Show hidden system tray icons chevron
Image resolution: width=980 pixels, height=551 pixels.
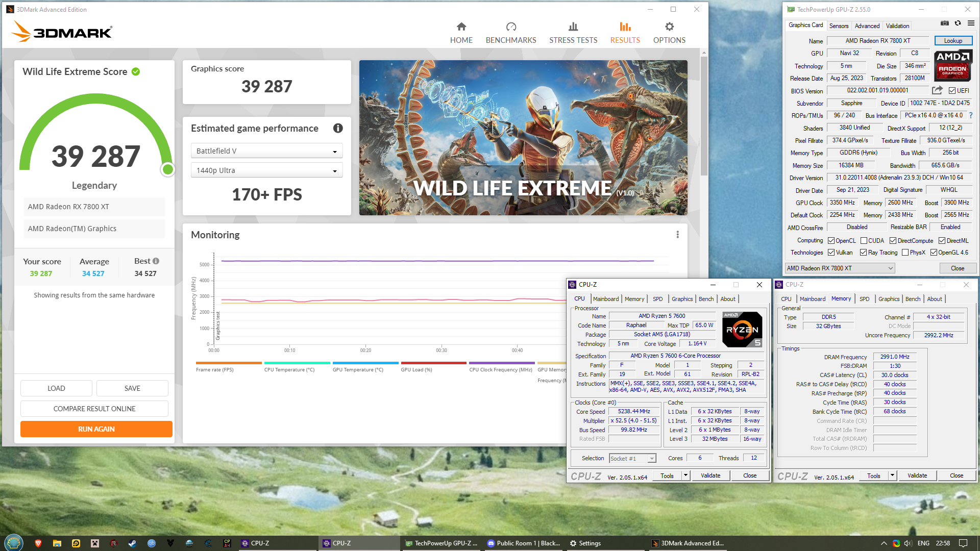[884, 543]
